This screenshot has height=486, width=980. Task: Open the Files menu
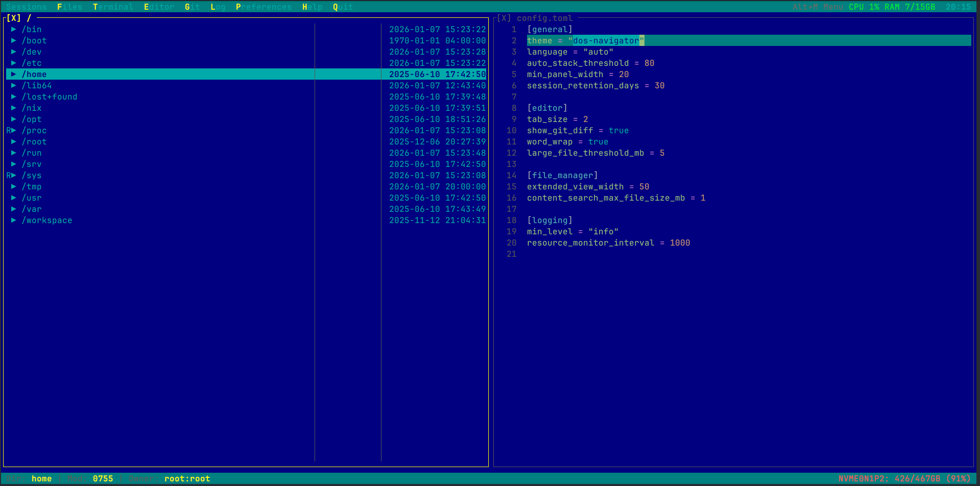[69, 7]
